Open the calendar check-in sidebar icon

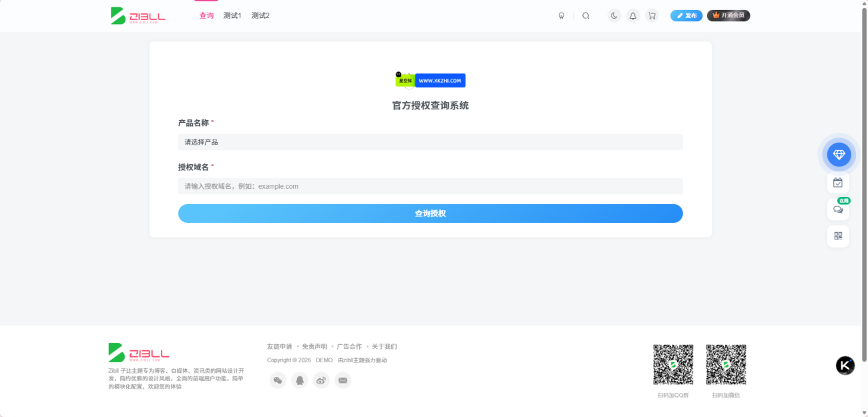tap(838, 182)
